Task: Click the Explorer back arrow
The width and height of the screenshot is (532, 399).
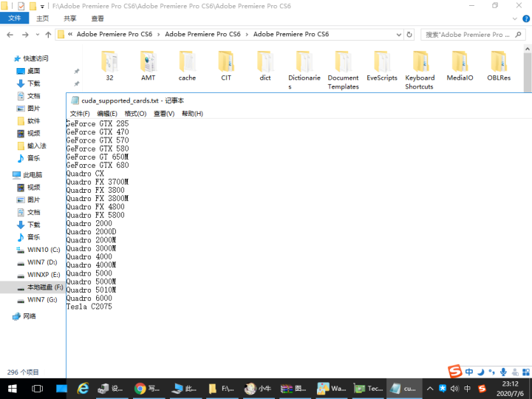Action: pos(10,35)
